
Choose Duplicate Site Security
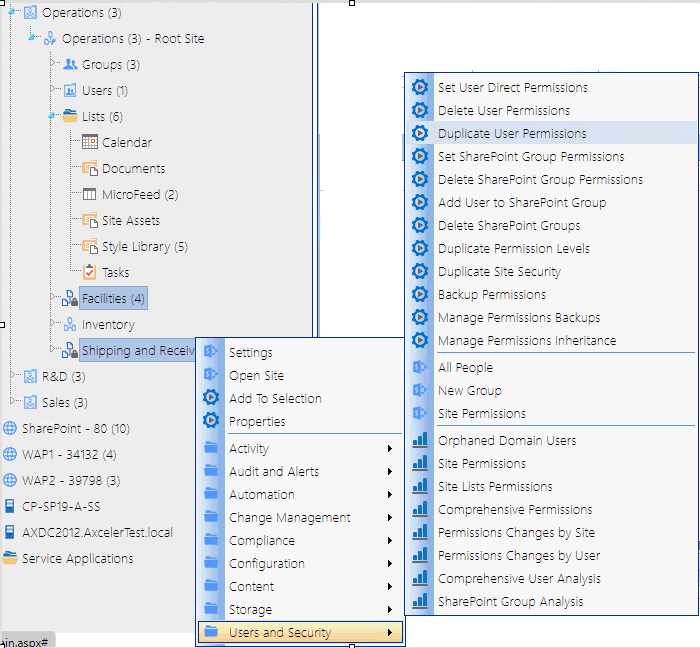pyautogui.click(x=552, y=271)
